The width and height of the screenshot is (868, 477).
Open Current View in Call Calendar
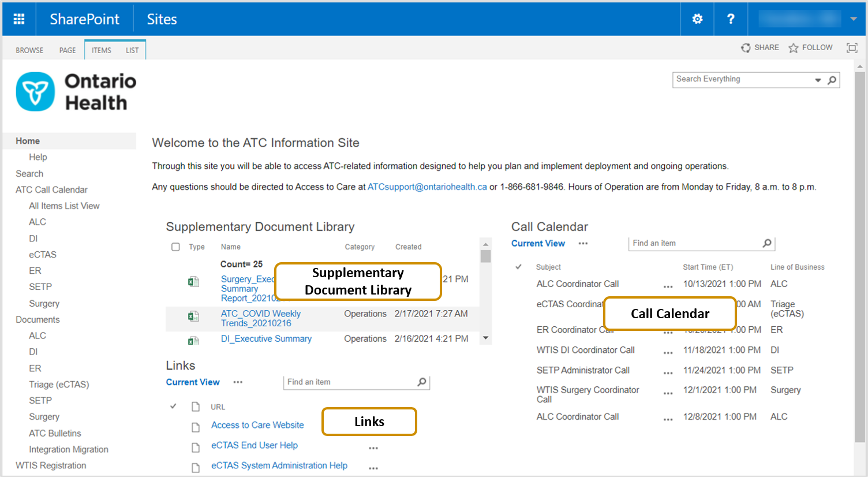click(538, 243)
